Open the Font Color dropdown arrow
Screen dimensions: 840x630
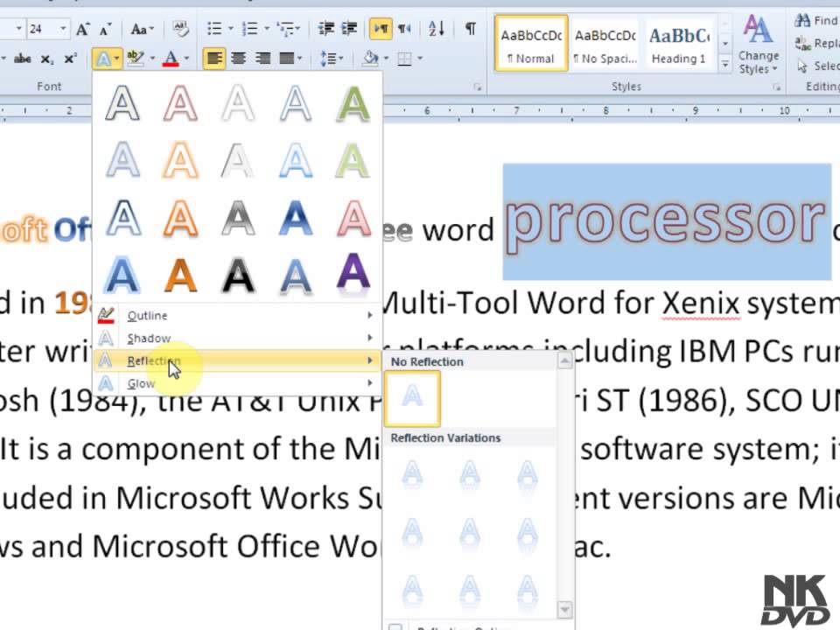pyautogui.click(x=186, y=59)
